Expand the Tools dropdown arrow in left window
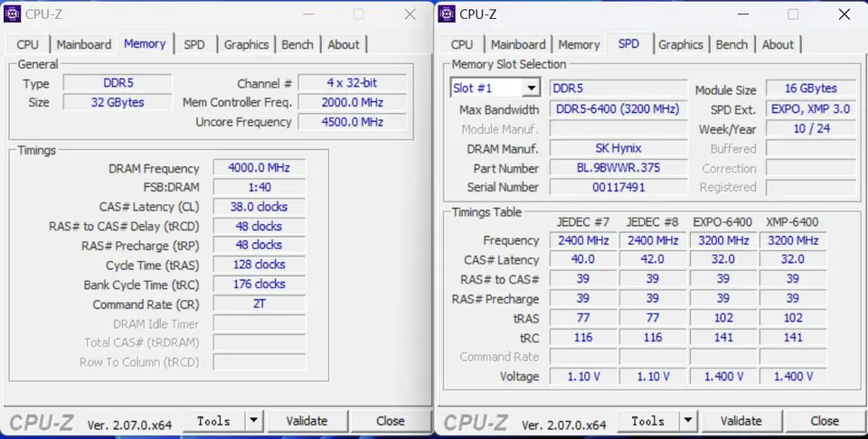The width and height of the screenshot is (868, 439). pyautogui.click(x=253, y=421)
